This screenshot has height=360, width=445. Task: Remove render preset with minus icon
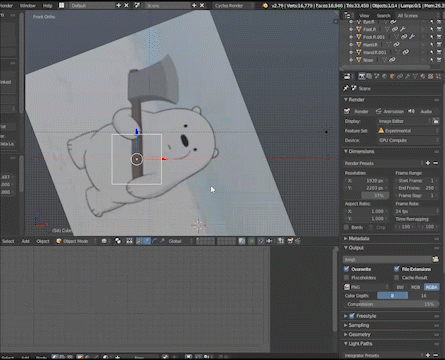[x=436, y=163]
